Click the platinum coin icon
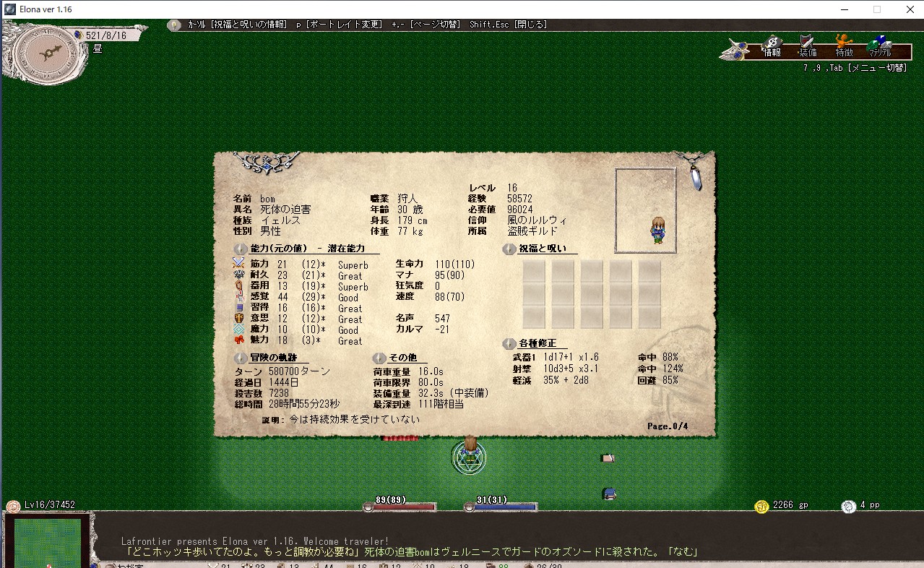The image size is (924, 568). pos(849,507)
